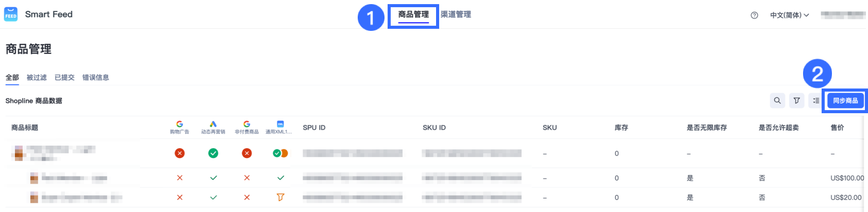Select the 商品管理 top navigation tab
The height and width of the screenshot is (212, 868).
tap(413, 14)
